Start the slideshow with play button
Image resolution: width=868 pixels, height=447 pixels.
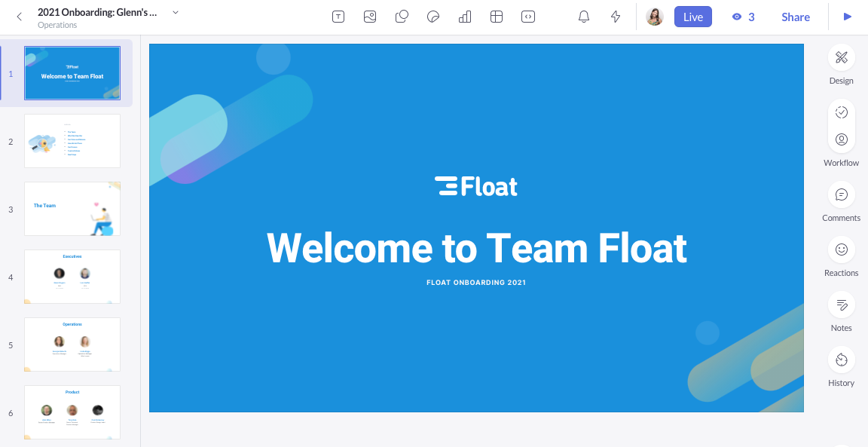click(x=848, y=17)
